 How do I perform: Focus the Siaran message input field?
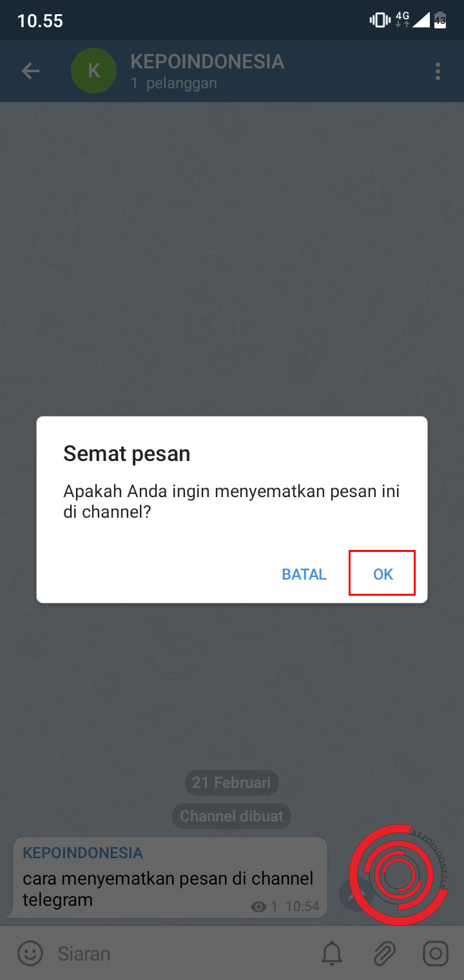click(180, 953)
